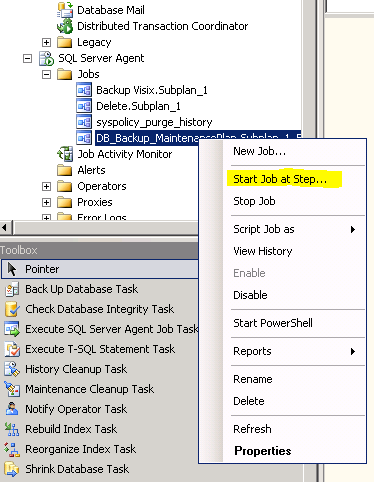Open View History from context menu
This screenshot has width=374, height=482.
click(x=263, y=251)
